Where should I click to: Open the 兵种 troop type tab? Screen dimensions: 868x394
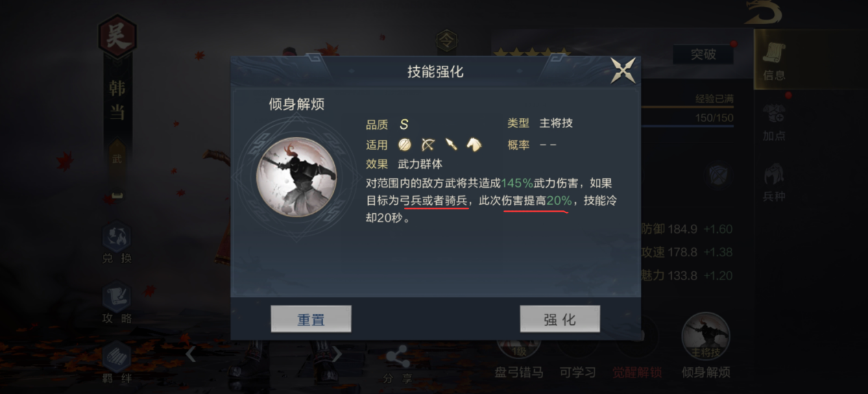[774, 182]
